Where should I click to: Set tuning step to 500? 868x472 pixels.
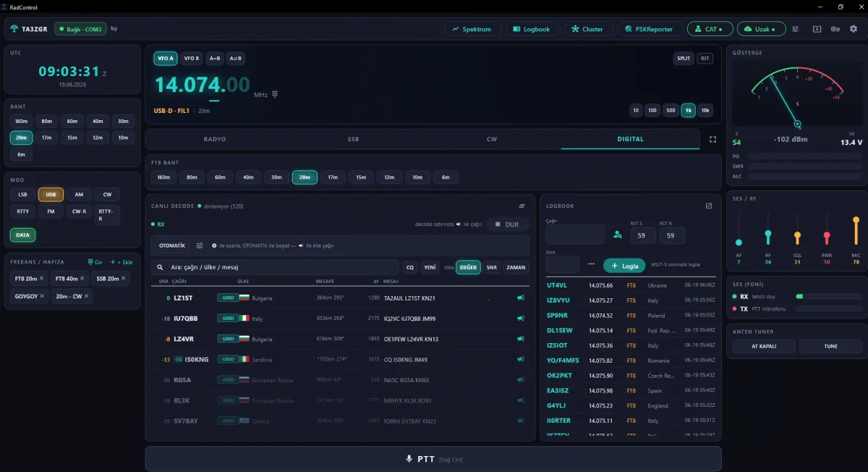point(671,110)
